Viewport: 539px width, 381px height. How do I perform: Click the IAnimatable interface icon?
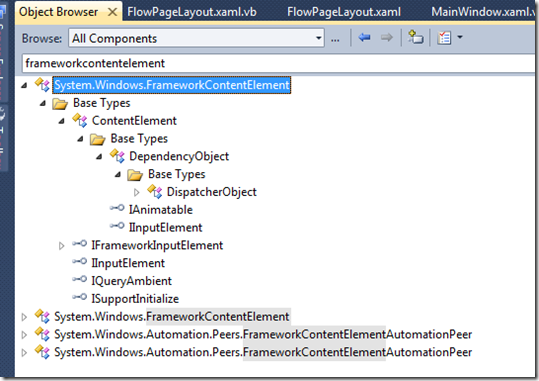pyautogui.click(x=117, y=208)
